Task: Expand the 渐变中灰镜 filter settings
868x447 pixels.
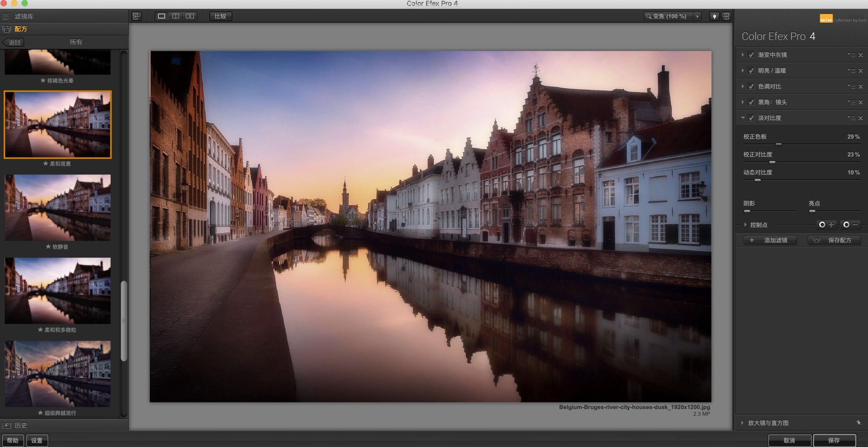Action: point(743,55)
